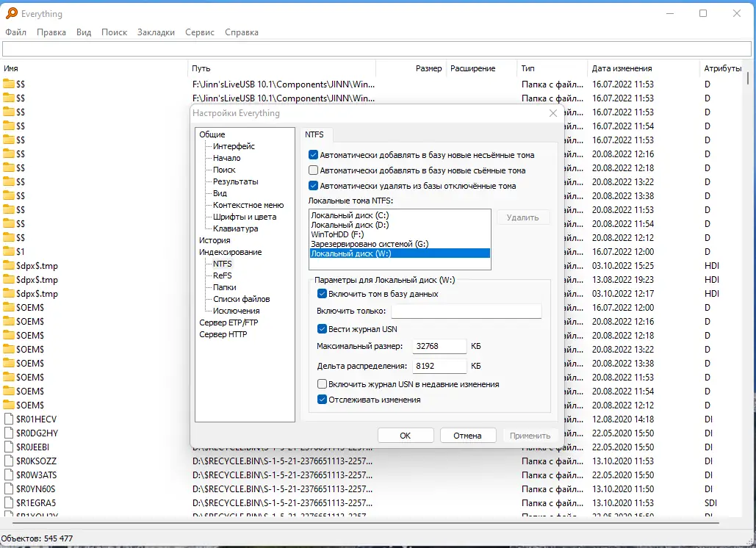Select Поиск item in settings tree
Image resolution: width=756 pixels, height=548 pixels.
coord(224,170)
